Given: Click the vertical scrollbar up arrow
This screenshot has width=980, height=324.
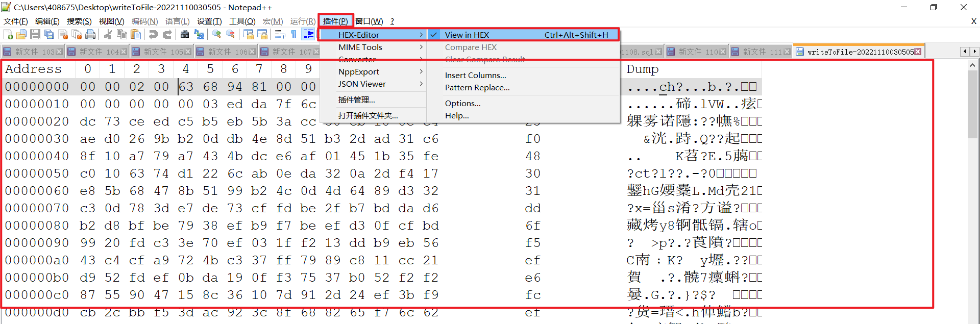Looking at the screenshot, I should [973, 65].
